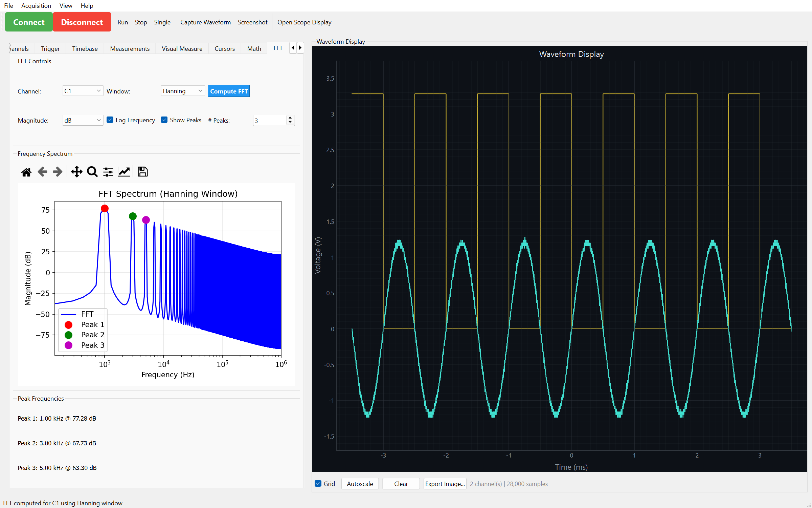812x508 pixels.
Task: Click the Peak 3 legend entry
Action: tap(85, 345)
